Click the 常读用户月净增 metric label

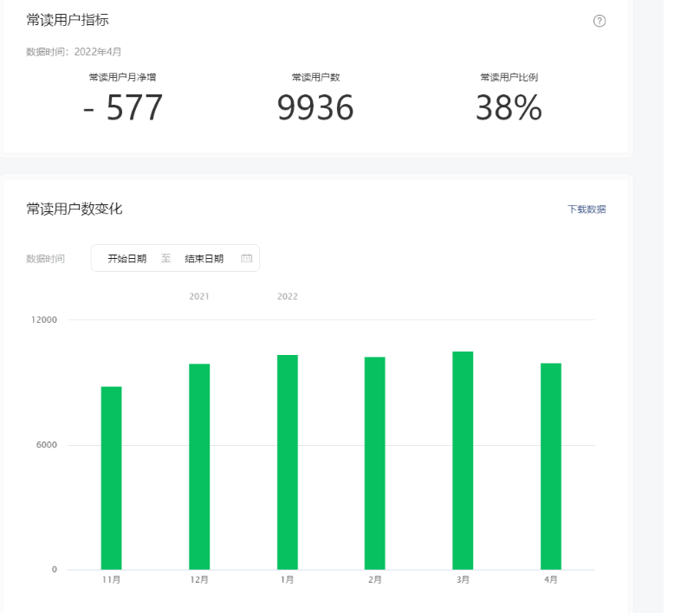(122, 77)
